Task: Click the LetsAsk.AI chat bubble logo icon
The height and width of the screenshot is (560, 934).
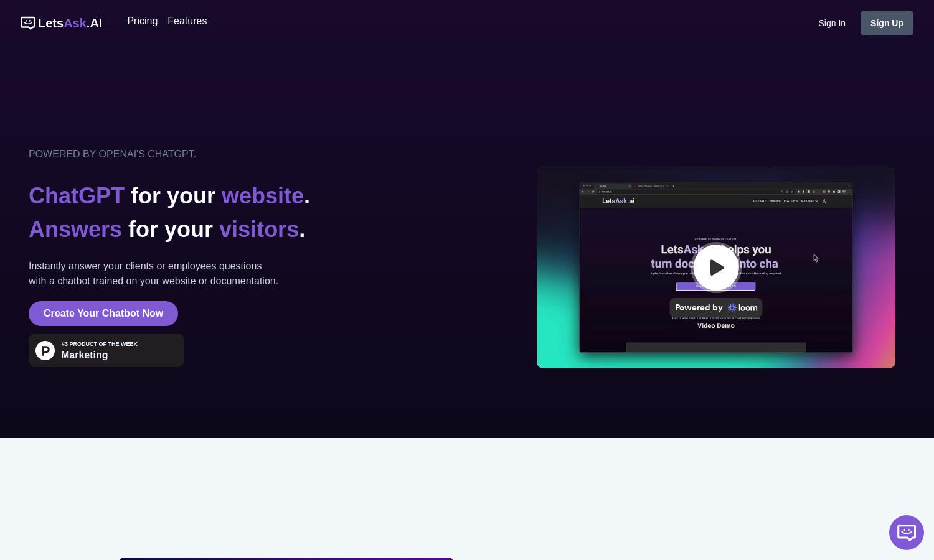Action: click(x=27, y=23)
